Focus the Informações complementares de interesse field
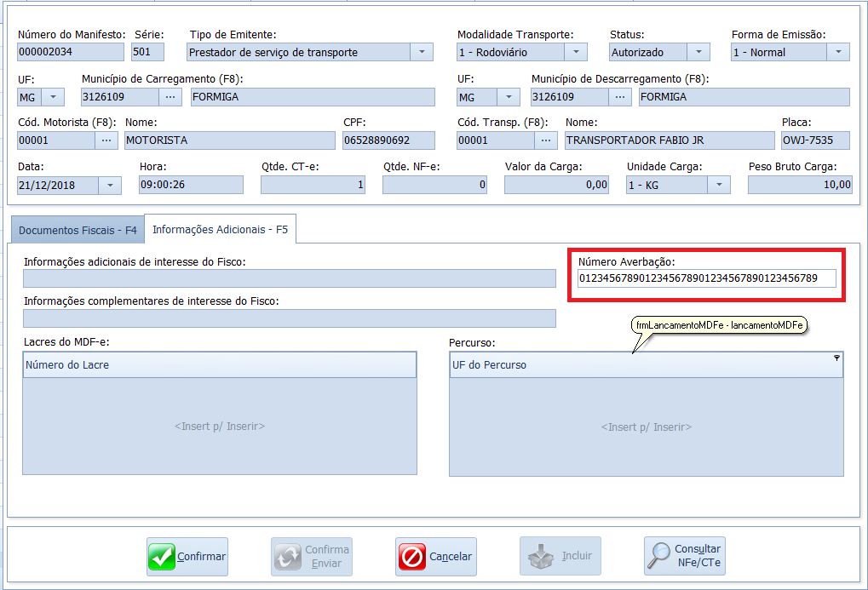The width and height of the screenshot is (868, 590). (x=290, y=318)
